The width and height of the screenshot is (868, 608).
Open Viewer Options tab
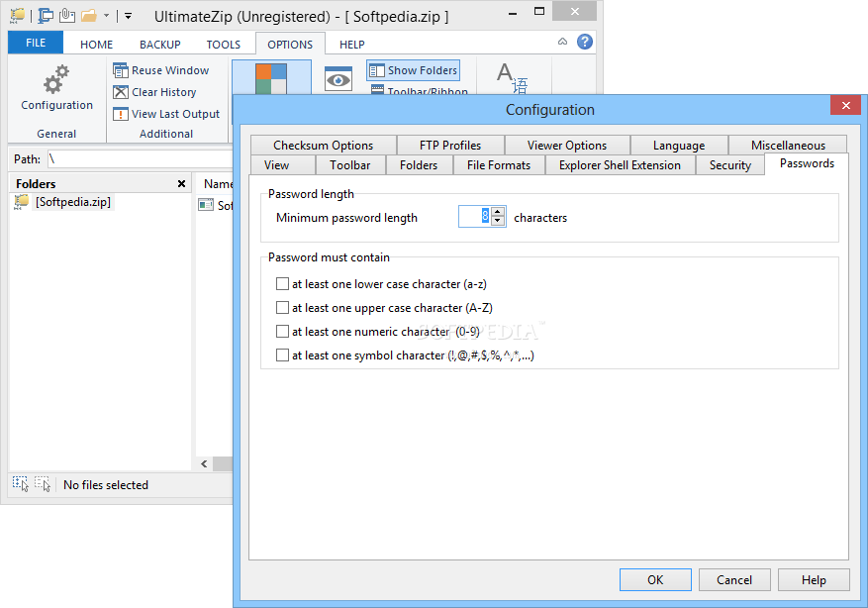(x=567, y=146)
